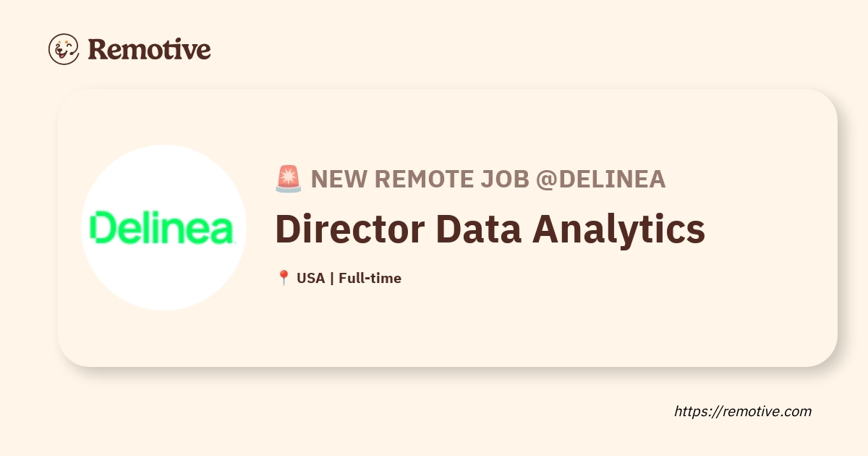Click the Remotive mascot logo icon
This screenshot has height=456, width=868.
pos(64,49)
